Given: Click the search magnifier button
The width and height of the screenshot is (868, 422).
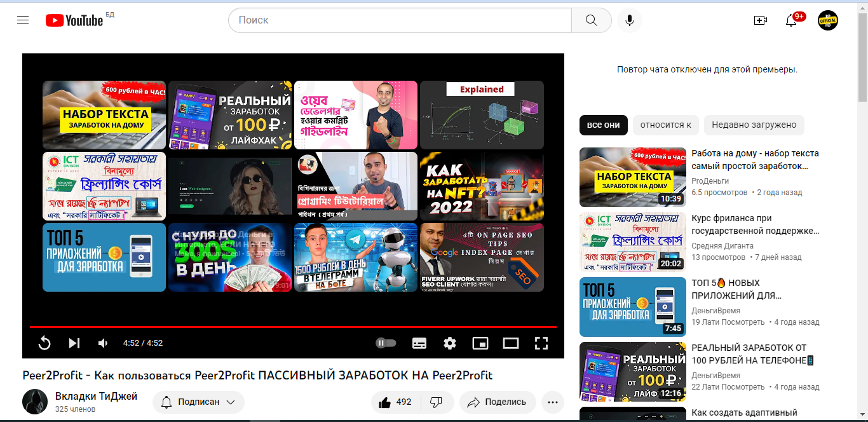Looking at the screenshot, I should 592,20.
